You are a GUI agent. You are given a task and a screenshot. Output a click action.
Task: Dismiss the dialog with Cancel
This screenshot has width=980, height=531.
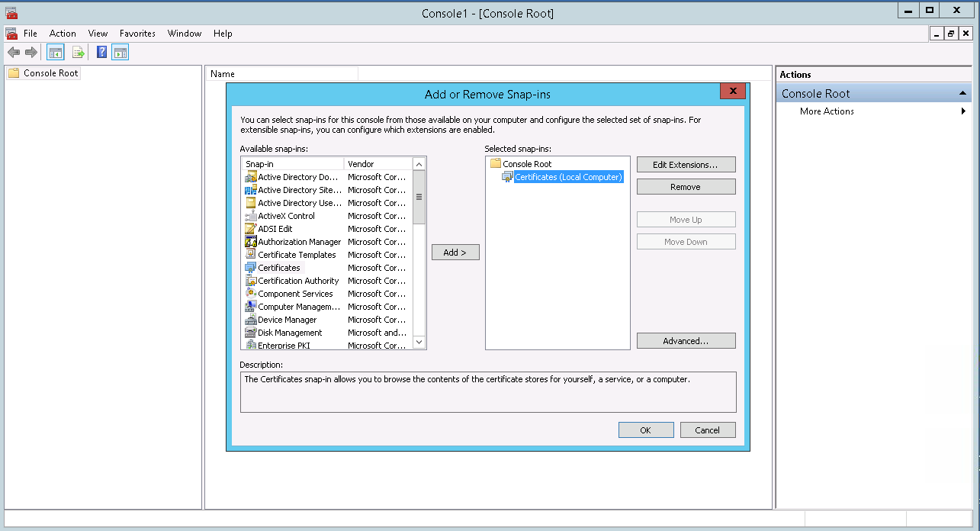pos(708,430)
